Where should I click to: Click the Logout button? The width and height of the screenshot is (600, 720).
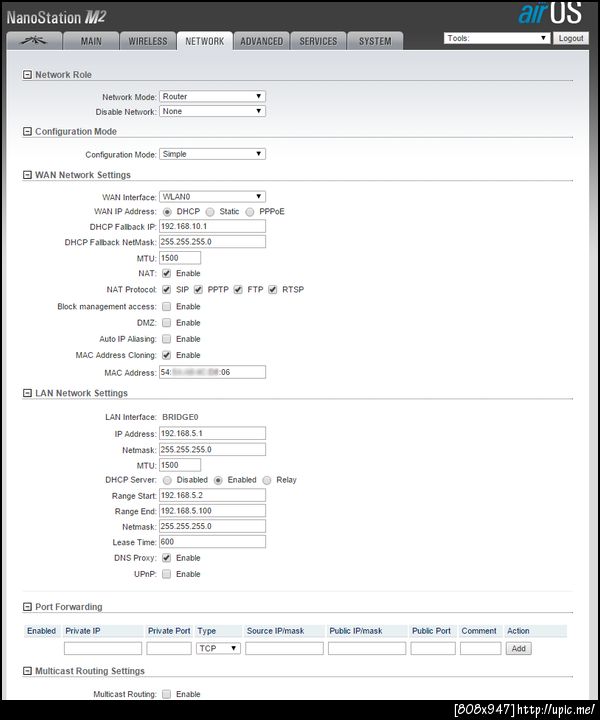click(x=571, y=38)
